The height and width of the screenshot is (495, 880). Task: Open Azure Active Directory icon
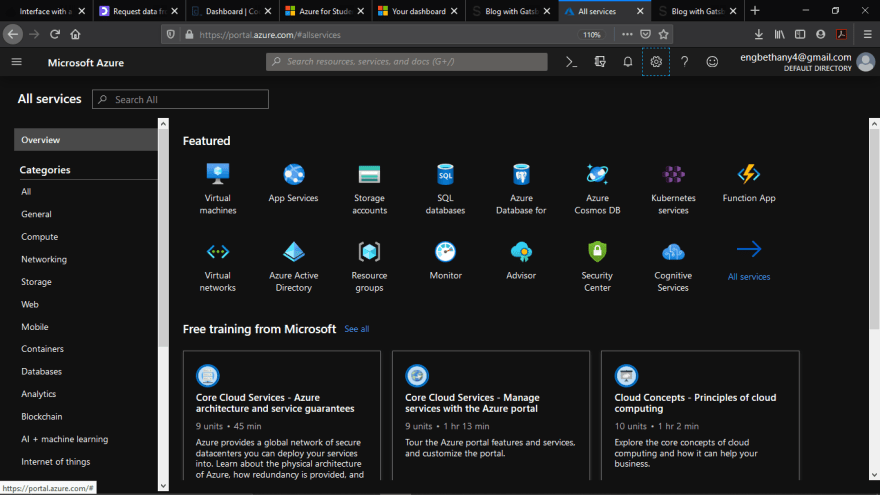coord(294,252)
